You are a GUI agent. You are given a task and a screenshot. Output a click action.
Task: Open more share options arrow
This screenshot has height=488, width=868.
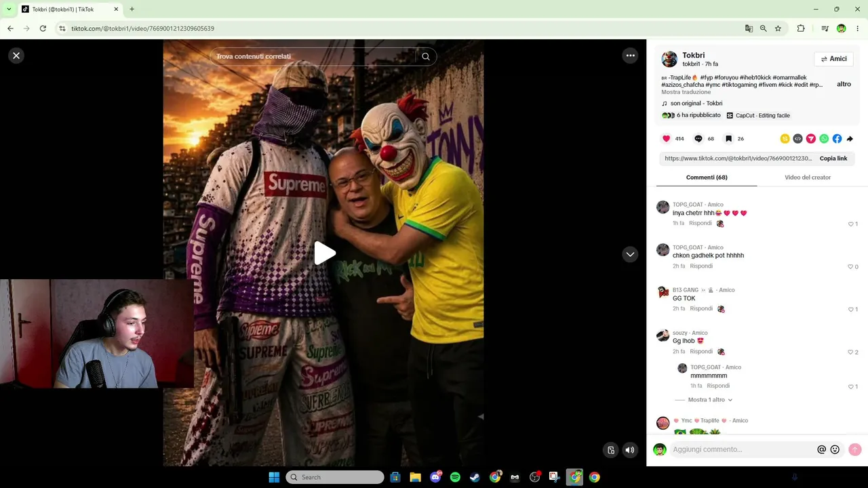[x=850, y=138]
